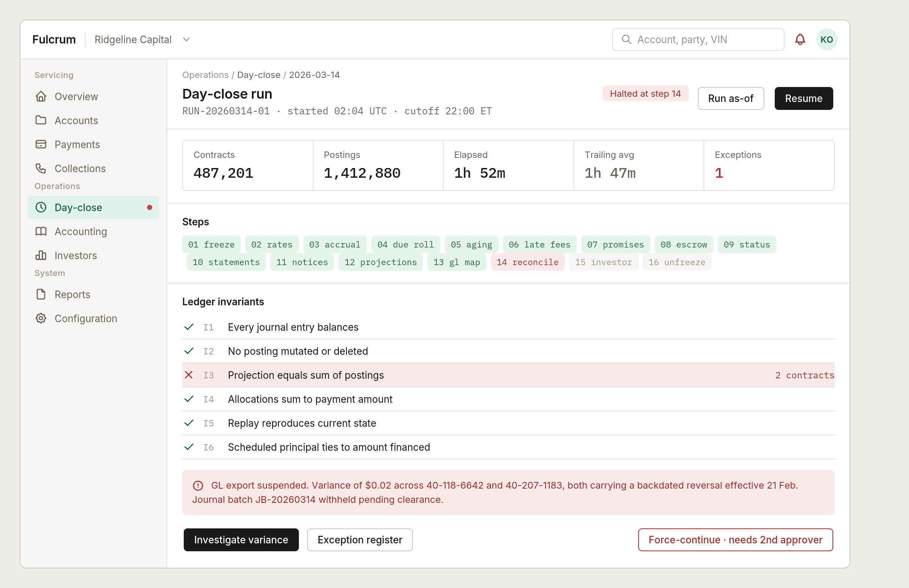Click the red alert dot beside Day-close
This screenshot has width=909, height=588.
(x=150, y=207)
